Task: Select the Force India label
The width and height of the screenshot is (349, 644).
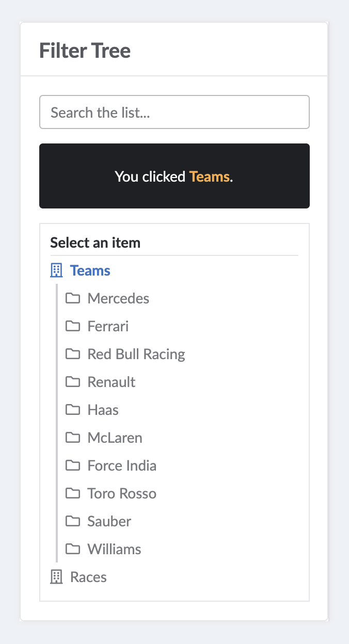Action: (x=122, y=465)
